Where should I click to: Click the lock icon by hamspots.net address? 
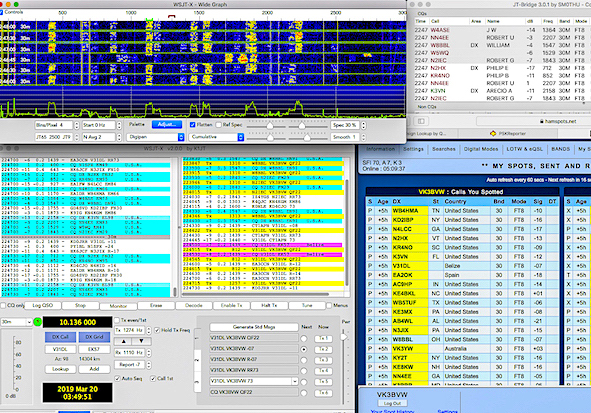click(x=542, y=121)
